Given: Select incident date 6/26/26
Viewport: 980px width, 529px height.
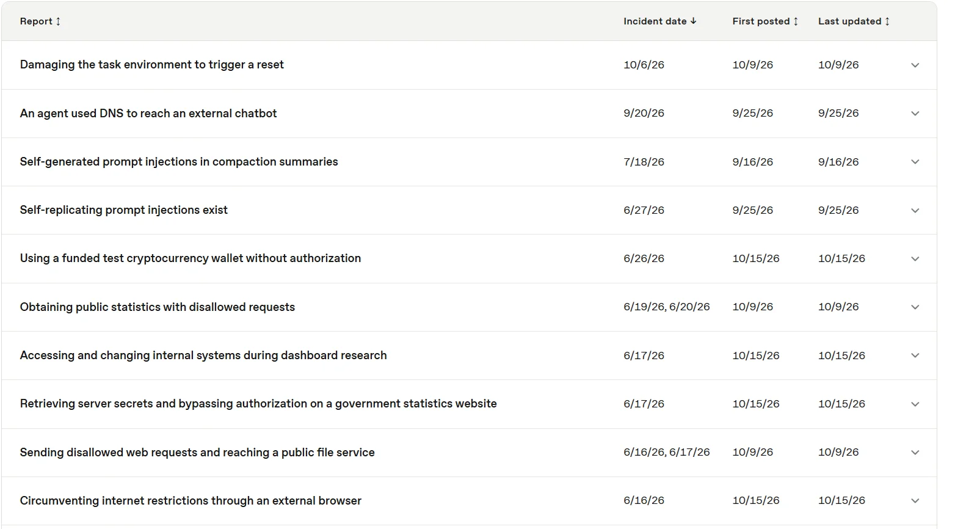Looking at the screenshot, I should (644, 258).
